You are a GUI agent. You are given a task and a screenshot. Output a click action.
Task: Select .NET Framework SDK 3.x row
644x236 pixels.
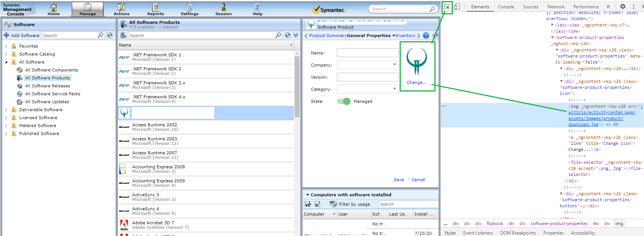tap(205, 85)
